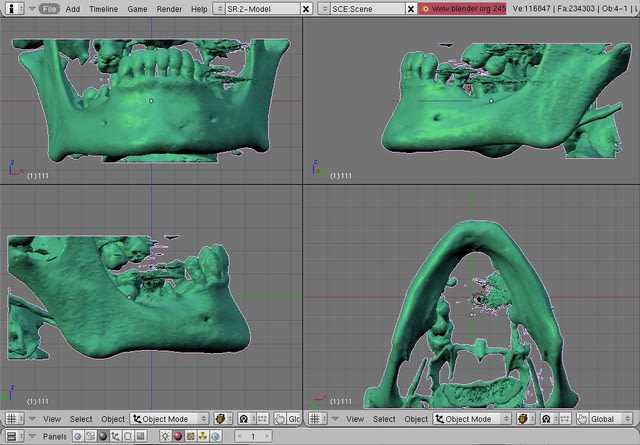Toggle the 3D manipulator hand in left view header
Screen dimensions: 640x445
coord(279,419)
